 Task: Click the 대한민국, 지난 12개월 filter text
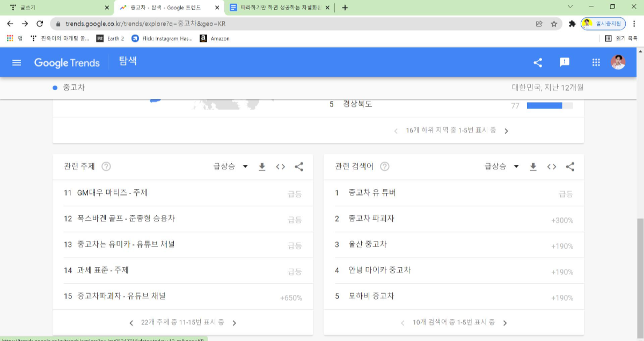tap(547, 88)
